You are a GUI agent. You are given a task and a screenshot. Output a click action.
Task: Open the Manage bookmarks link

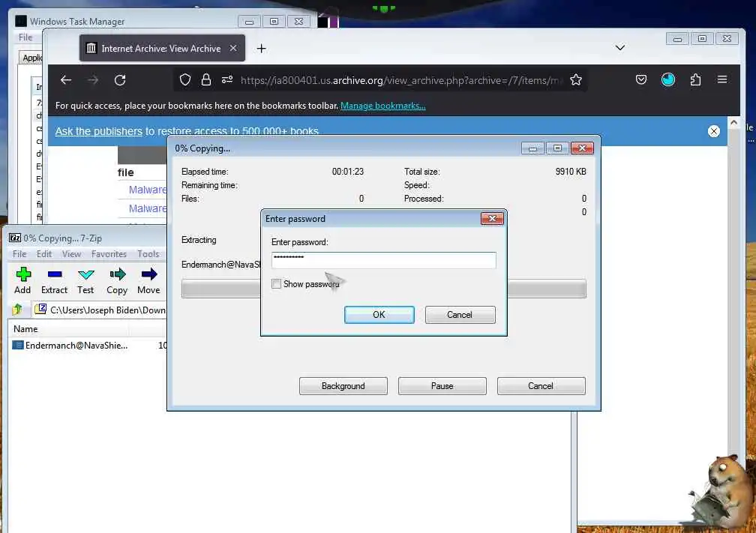click(382, 106)
